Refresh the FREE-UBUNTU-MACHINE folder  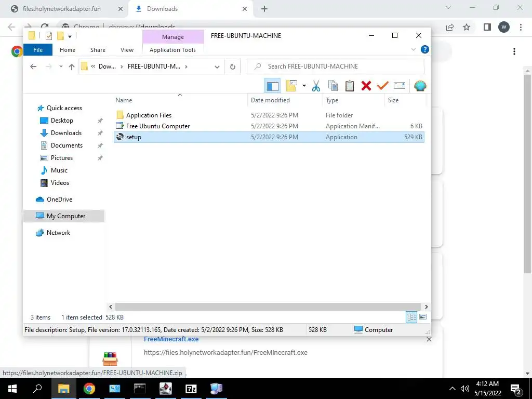(232, 66)
